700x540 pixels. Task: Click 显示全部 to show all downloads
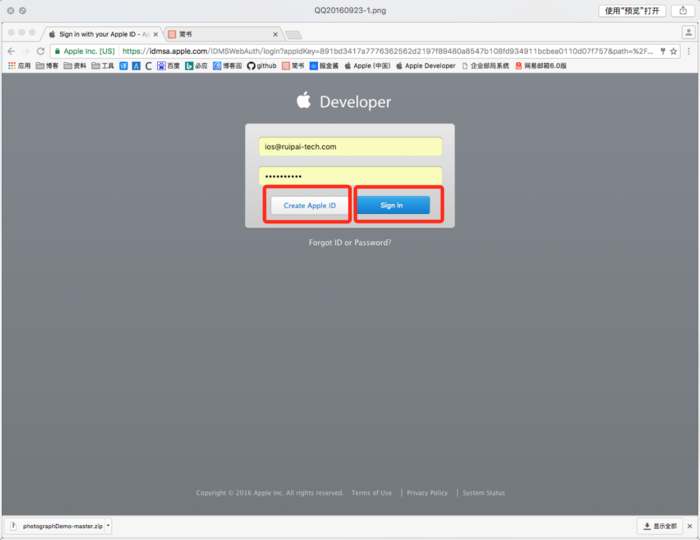click(660, 526)
